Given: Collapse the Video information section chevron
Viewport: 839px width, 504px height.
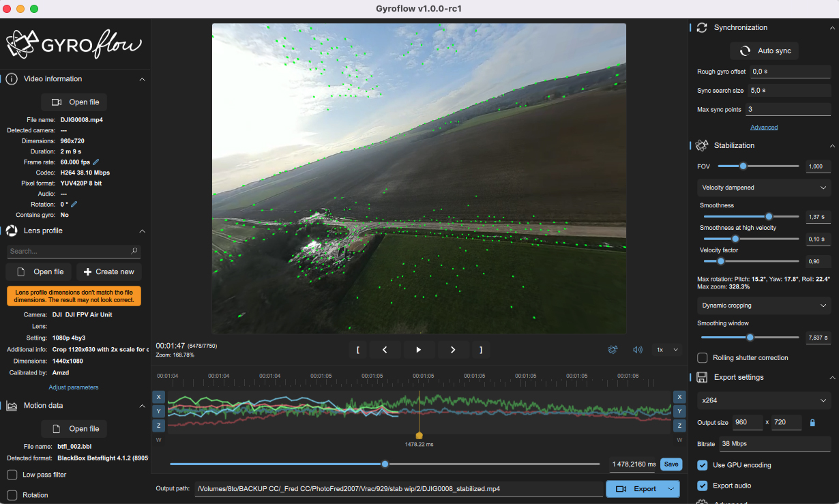Looking at the screenshot, I should pyautogui.click(x=142, y=79).
